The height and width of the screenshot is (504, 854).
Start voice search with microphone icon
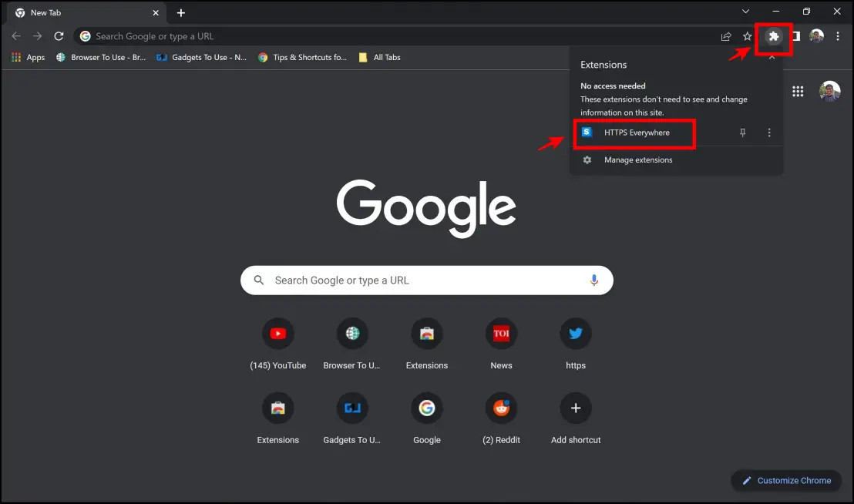click(594, 281)
